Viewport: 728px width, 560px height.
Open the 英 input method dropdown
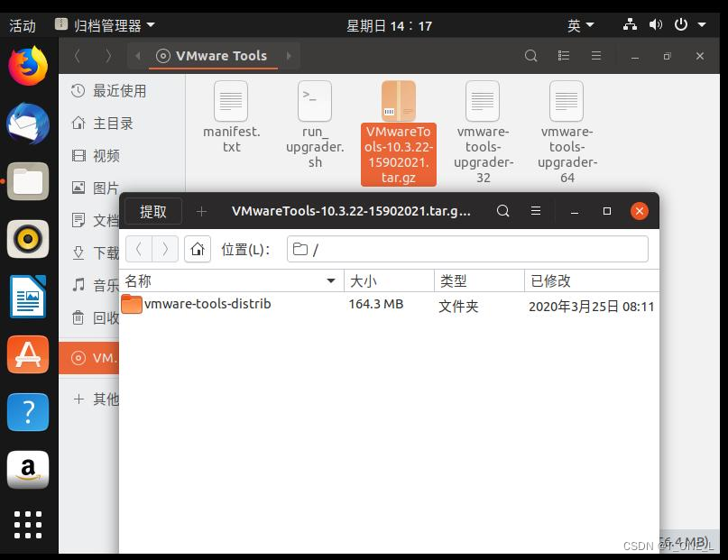click(580, 25)
